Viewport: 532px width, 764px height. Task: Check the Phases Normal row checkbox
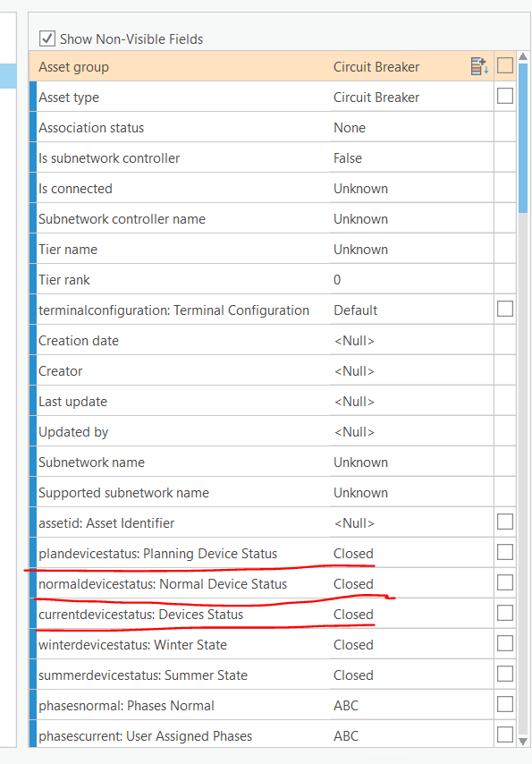pos(505,704)
